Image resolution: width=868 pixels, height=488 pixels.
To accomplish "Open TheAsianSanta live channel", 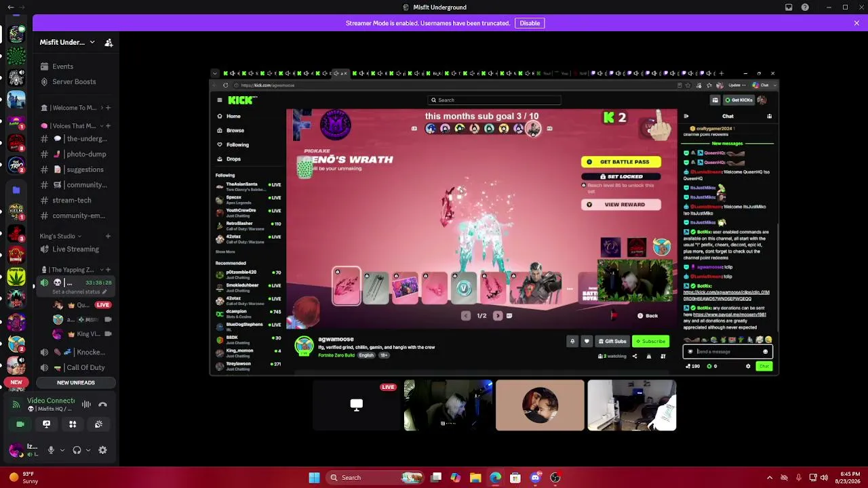I will click(248, 185).
